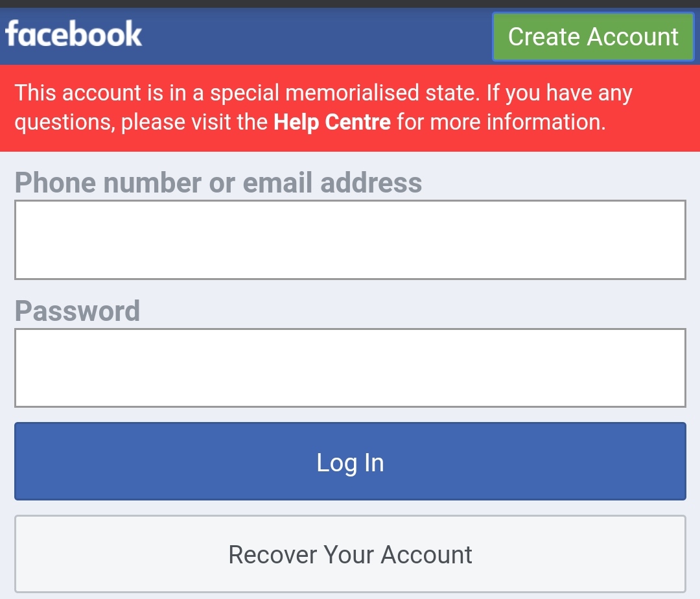The image size is (700, 599).
Task: Click inside the password entry field
Action: [350, 368]
